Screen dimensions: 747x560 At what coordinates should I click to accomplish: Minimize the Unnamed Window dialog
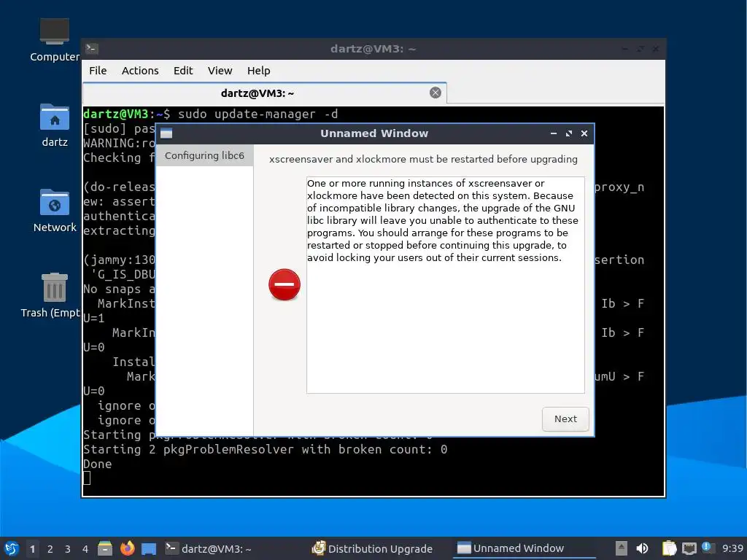[x=554, y=134]
